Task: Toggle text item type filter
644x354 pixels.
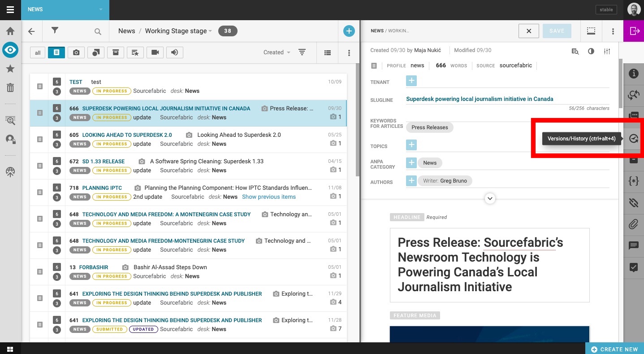Action: [x=56, y=52]
